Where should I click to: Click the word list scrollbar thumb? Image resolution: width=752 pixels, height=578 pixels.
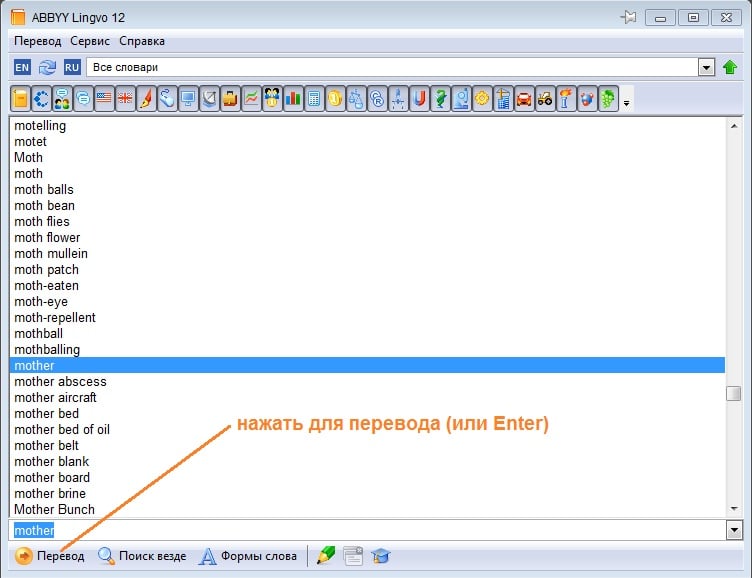[734, 394]
